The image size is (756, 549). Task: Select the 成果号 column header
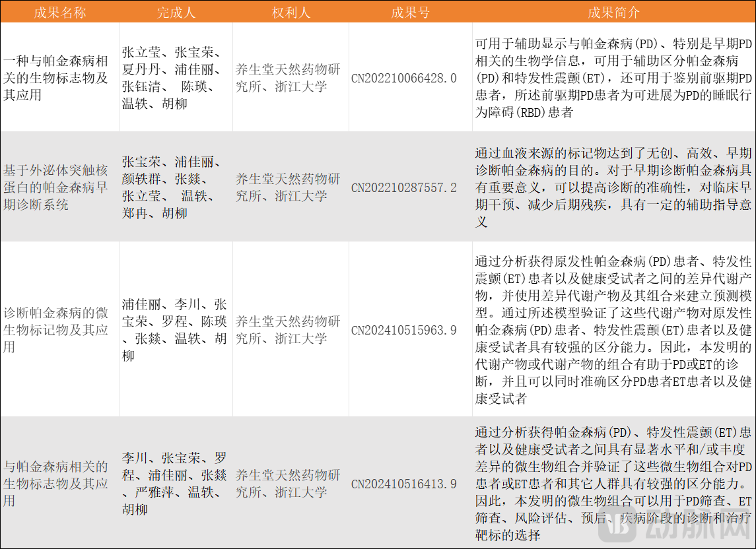(x=410, y=13)
